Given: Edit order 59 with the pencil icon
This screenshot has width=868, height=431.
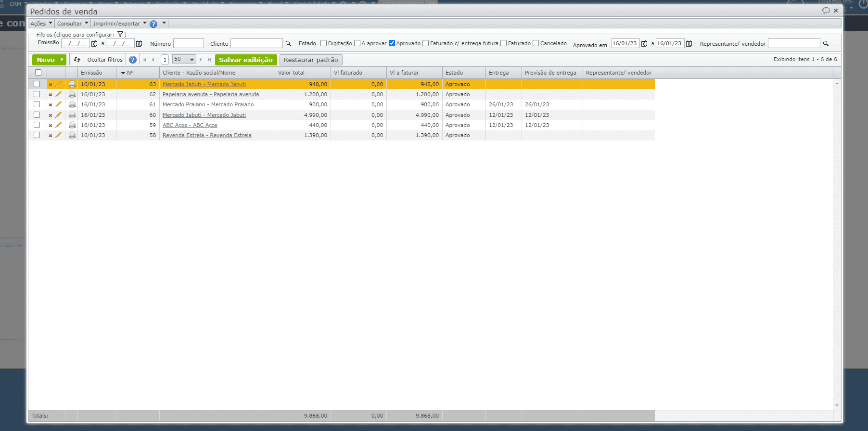Looking at the screenshot, I should pos(59,125).
